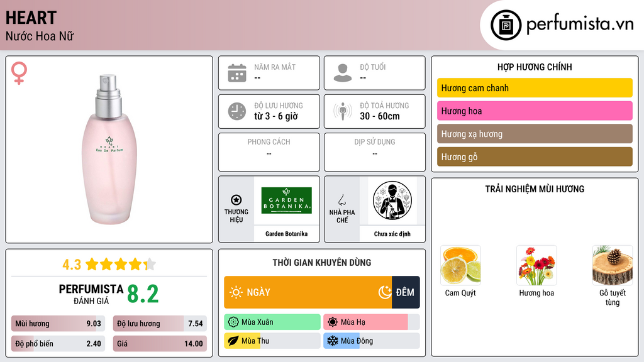Click the Năm ra mắt label

point(275,67)
